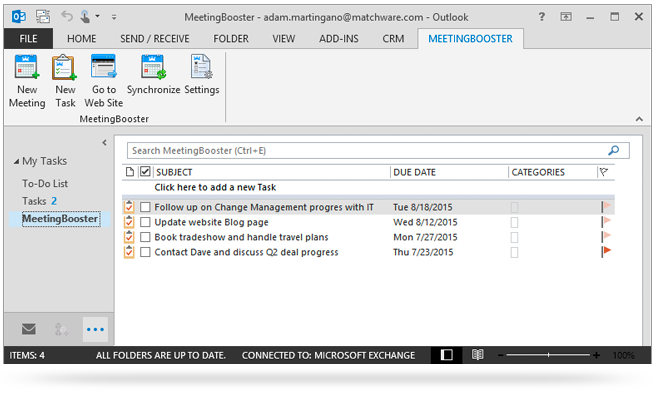
Task: Sort by complete checkbox column header
Action: (145, 171)
